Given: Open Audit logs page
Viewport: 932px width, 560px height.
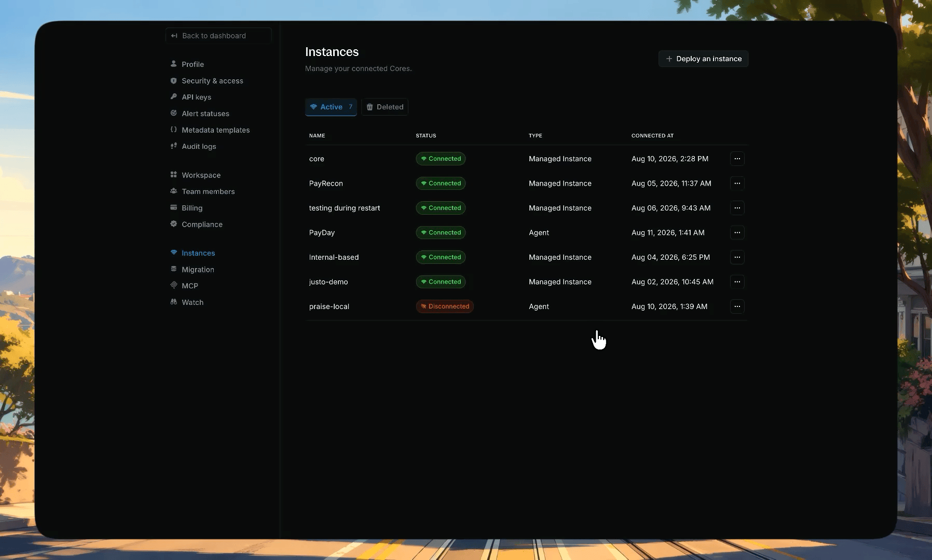Looking at the screenshot, I should pos(199,146).
